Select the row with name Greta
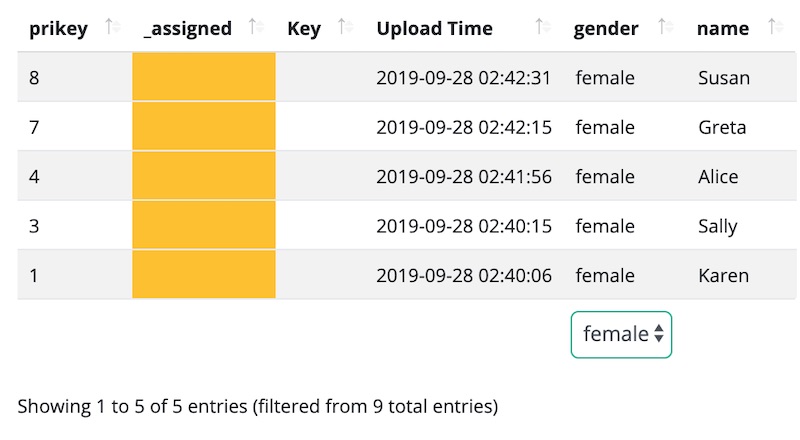This screenshot has height=440, width=800. 722,128
